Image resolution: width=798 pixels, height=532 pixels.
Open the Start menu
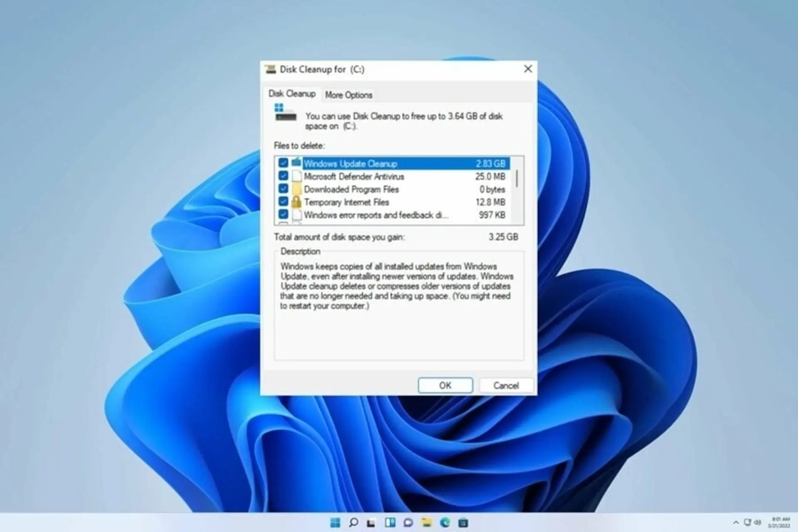tap(335, 522)
